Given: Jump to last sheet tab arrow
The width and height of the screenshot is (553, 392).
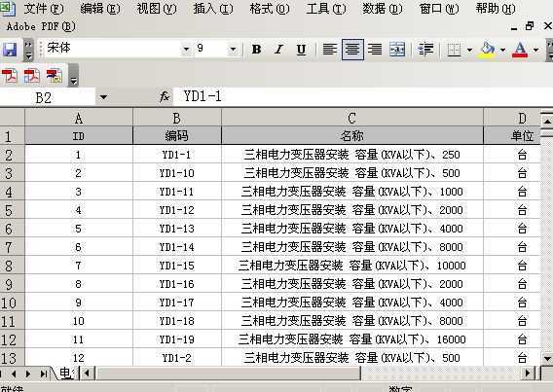Looking at the screenshot, I should tap(44, 374).
